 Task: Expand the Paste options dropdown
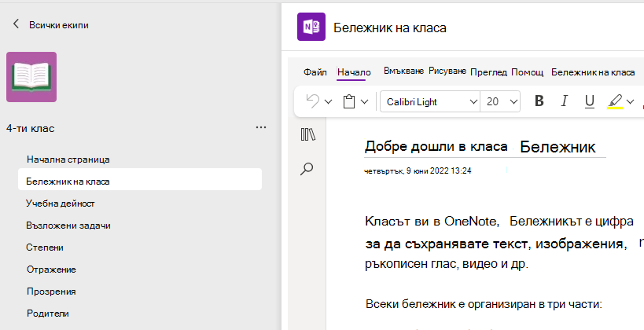(364, 102)
